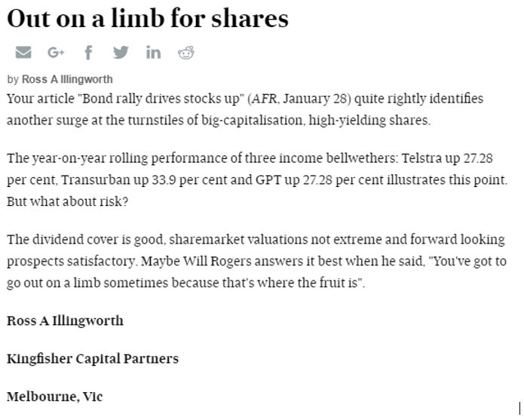Screen dimensions: 524x420
Task: Click the headline "Out on a limb for shares"
Action: 148,18
